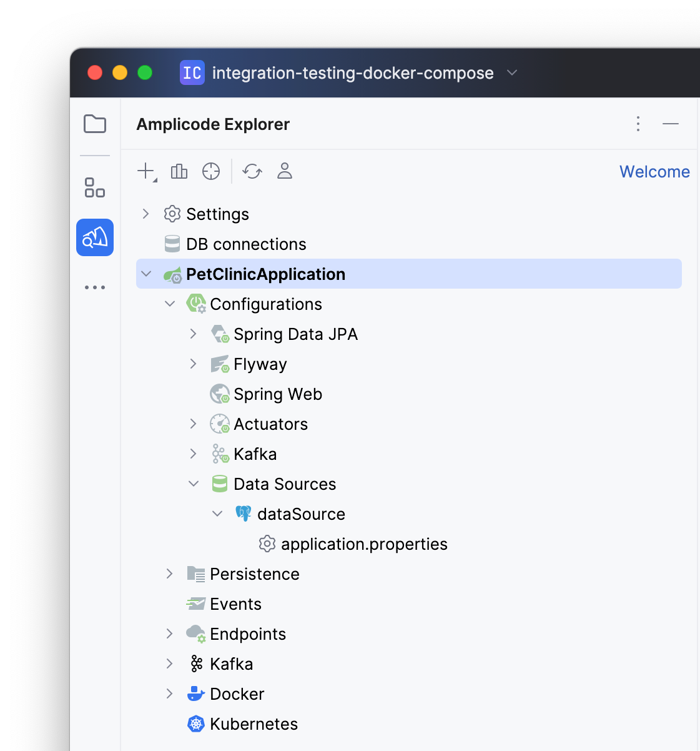
Task: Click the IC project badge icon
Action: click(192, 72)
